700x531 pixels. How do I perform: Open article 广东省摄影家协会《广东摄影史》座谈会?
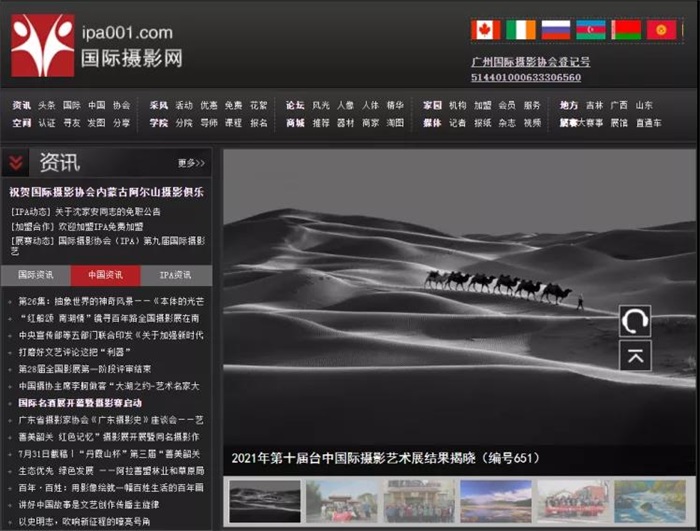point(111,420)
